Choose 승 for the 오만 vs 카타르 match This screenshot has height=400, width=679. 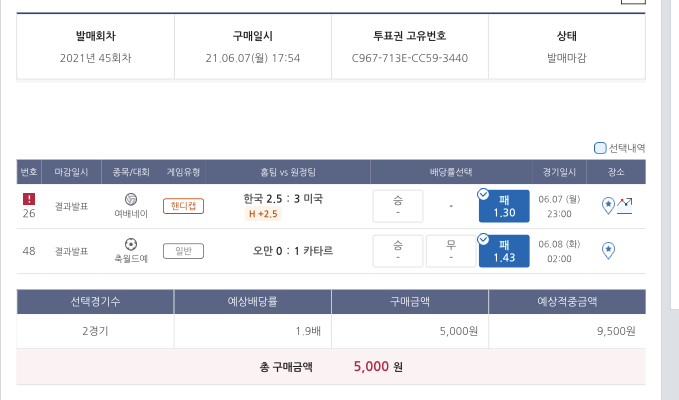(397, 251)
